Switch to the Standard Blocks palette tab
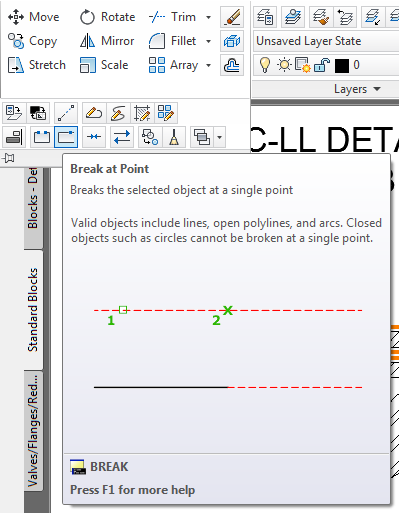Image resolution: width=399 pixels, height=513 pixels. coord(33,310)
